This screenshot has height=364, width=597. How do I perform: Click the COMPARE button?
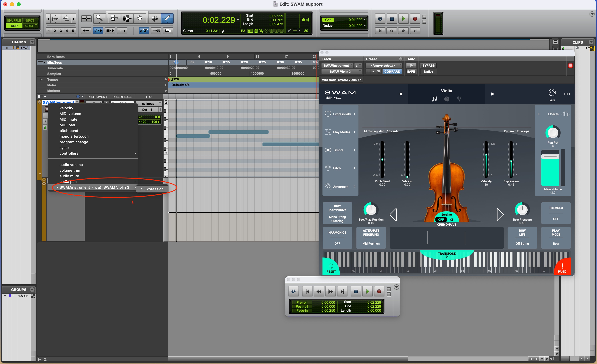tap(392, 71)
